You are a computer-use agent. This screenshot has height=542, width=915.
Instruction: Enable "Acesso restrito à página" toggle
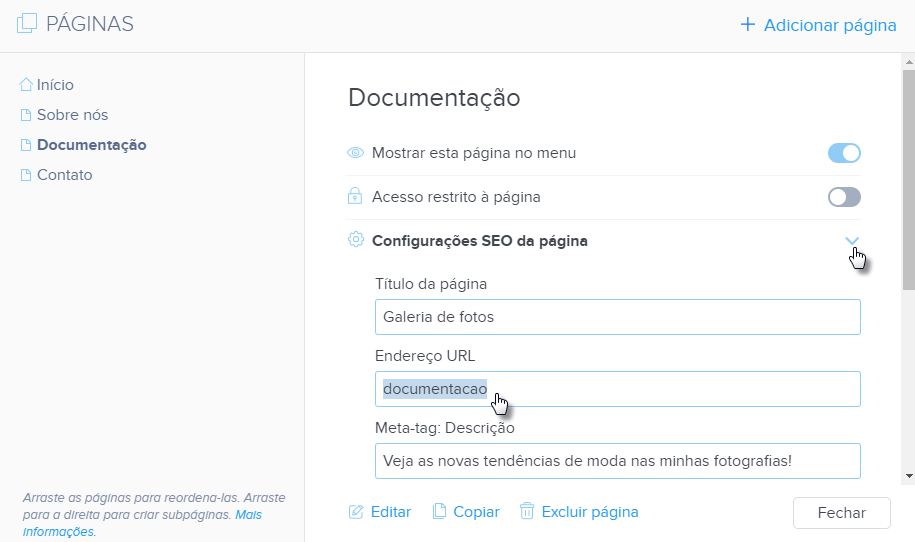coord(844,197)
